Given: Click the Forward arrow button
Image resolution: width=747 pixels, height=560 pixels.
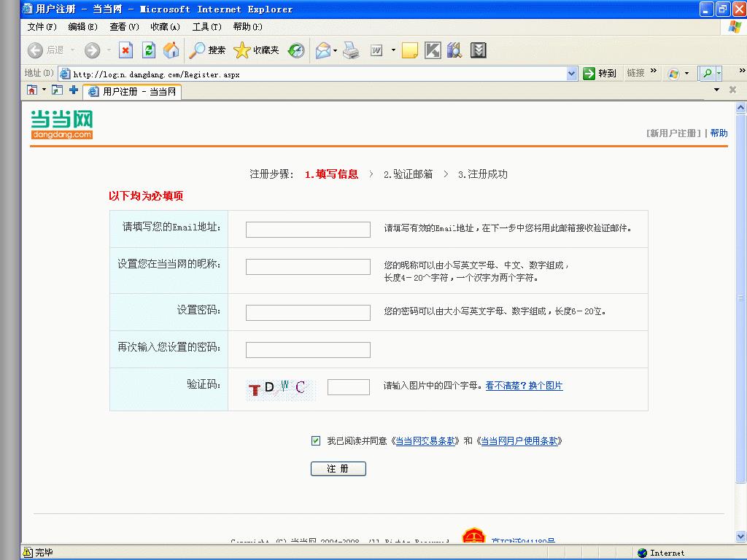Looking at the screenshot, I should tap(93, 50).
